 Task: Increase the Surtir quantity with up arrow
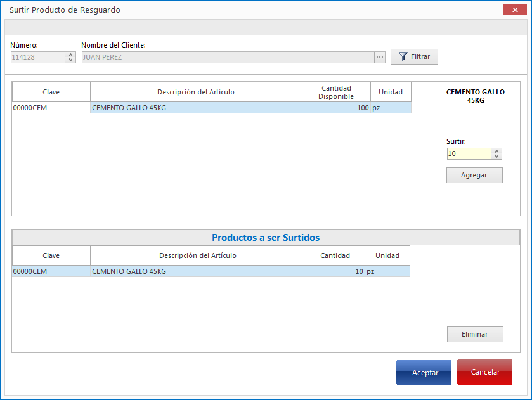pyautogui.click(x=496, y=151)
